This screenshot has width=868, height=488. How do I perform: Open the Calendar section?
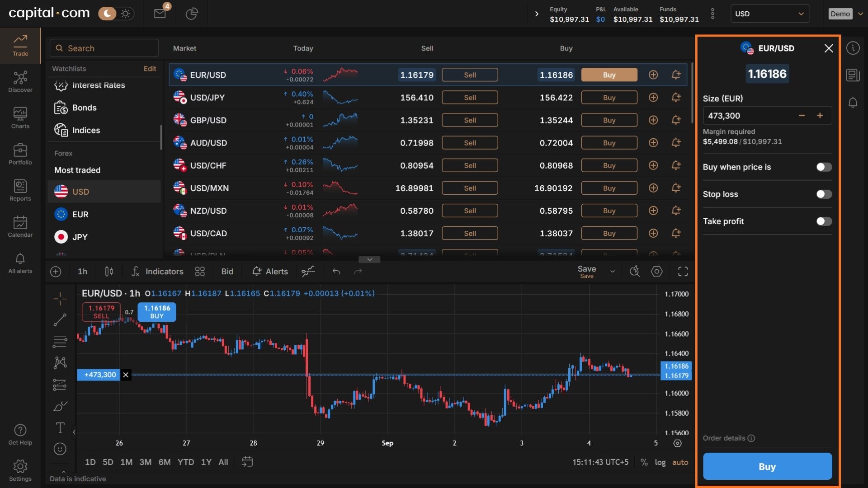click(20, 226)
